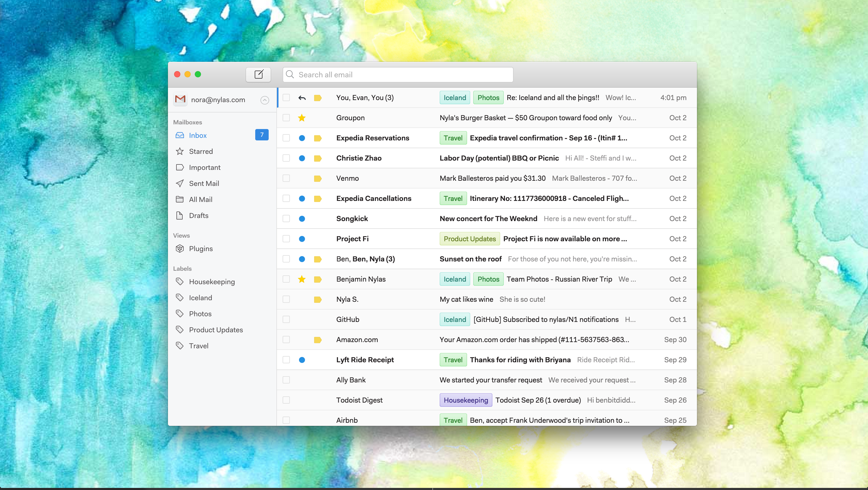Unstar the Groupon email
This screenshot has height=490, width=868.
click(302, 118)
